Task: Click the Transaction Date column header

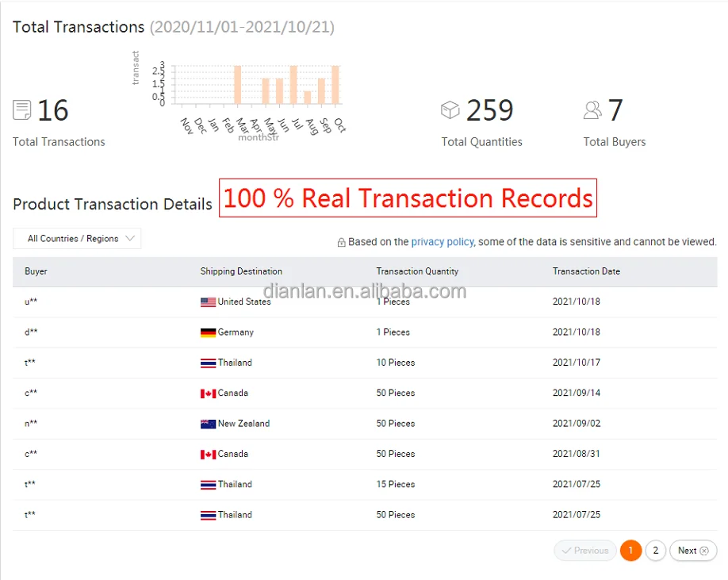Action: (586, 271)
